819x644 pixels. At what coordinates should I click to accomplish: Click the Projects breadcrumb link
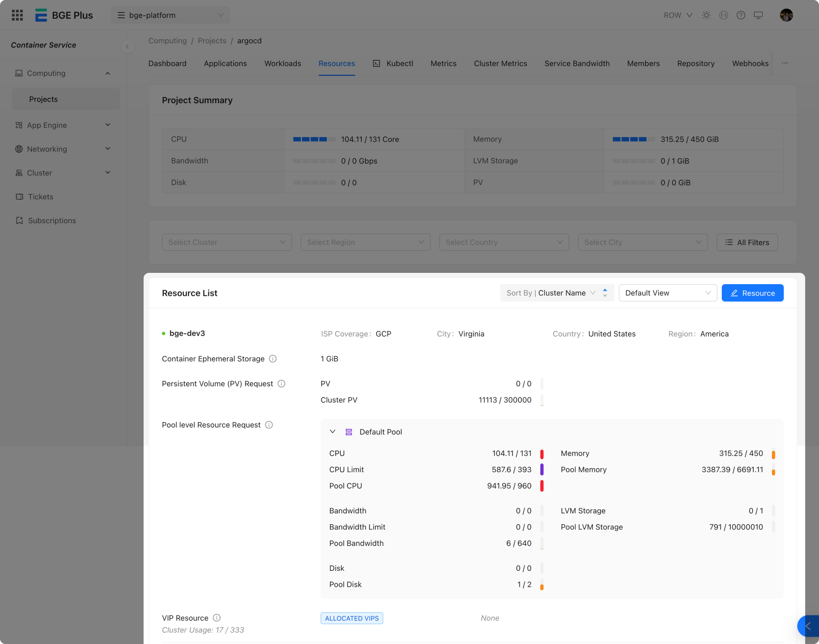(212, 41)
